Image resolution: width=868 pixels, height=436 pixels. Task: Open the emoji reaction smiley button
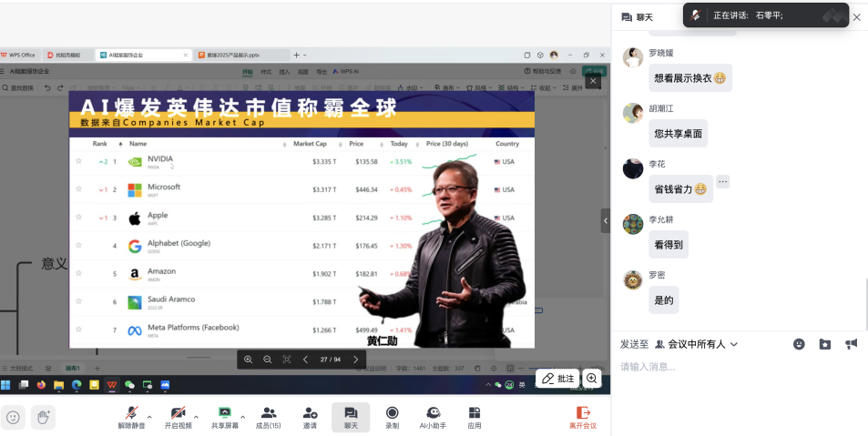point(14,417)
